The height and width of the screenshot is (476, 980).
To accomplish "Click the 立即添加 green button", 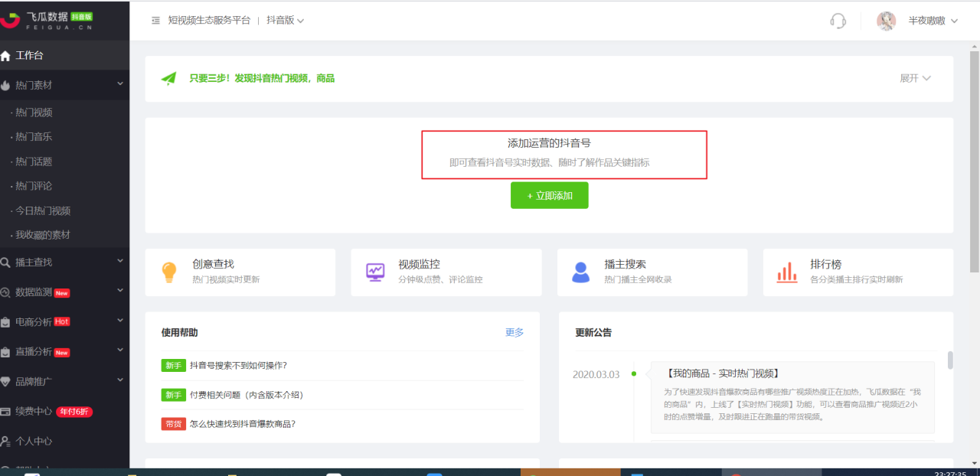I will [x=549, y=195].
